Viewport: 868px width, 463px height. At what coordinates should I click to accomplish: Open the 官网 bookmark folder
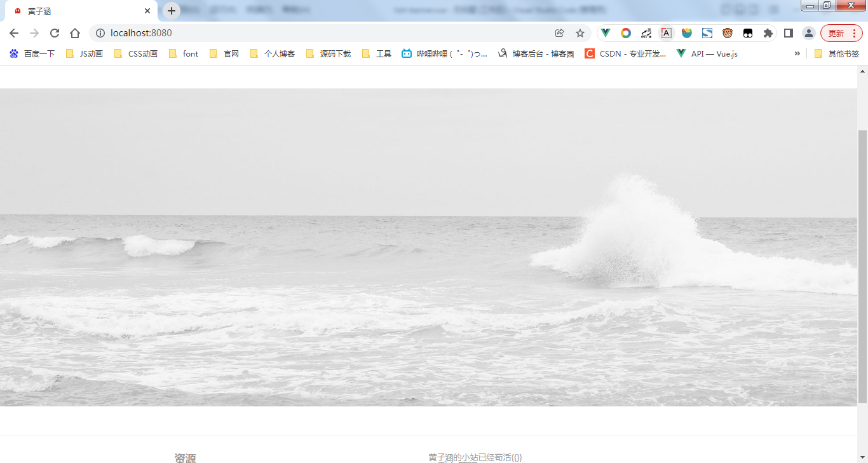pyautogui.click(x=224, y=53)
